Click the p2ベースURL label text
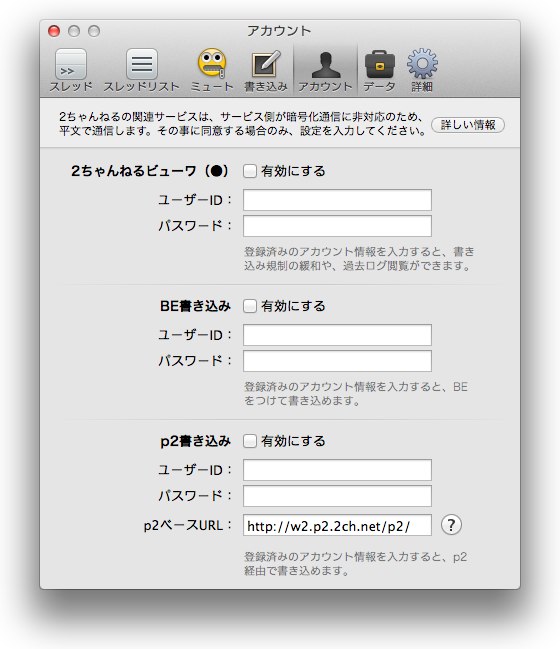Image resolution: width=560 pixels, height=649 pixels. (x=187, y=525)
